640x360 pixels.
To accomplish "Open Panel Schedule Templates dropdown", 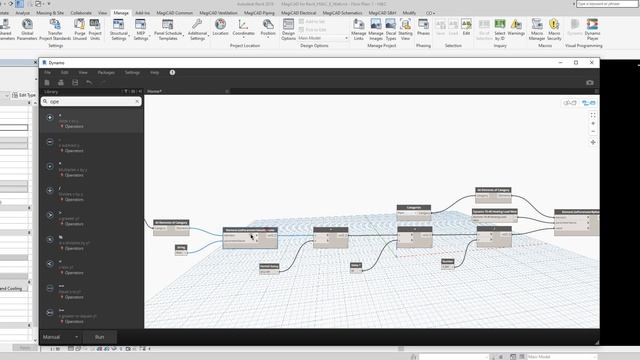I will point(168,29).
